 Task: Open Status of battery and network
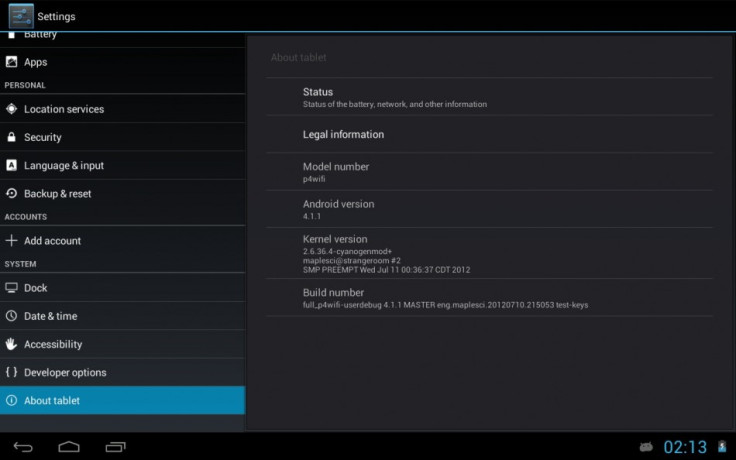coord(489,97)
